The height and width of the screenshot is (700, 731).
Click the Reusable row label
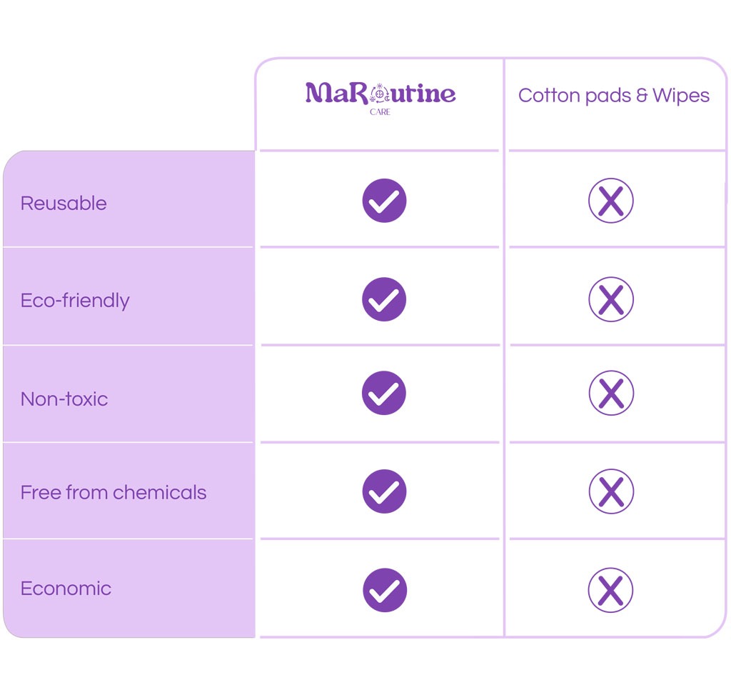64,204
